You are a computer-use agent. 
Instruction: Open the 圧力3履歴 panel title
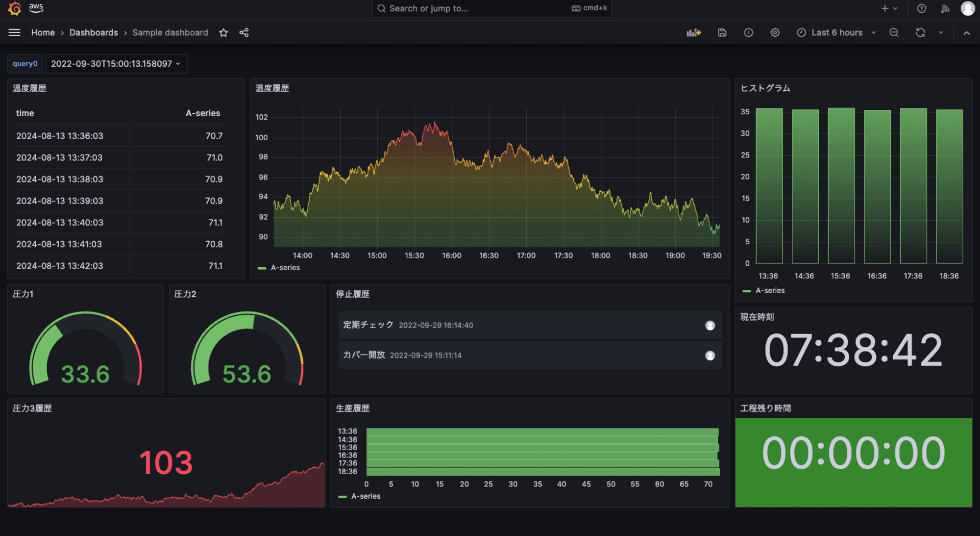coord(32,408)
